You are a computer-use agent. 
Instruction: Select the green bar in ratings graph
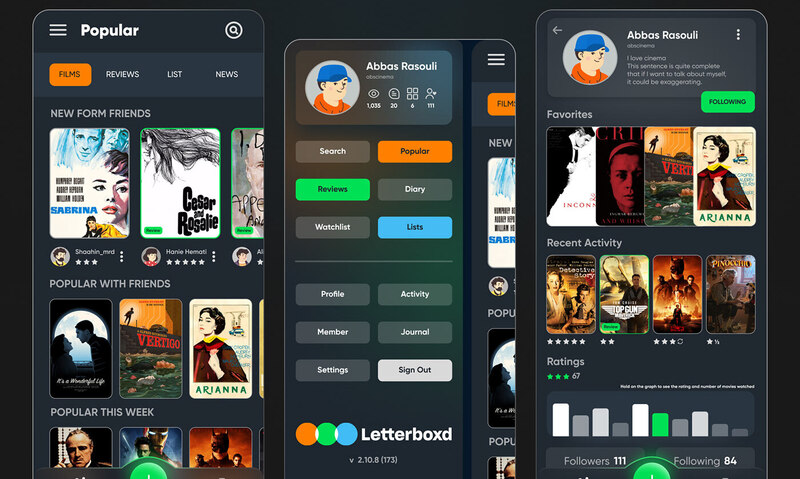(x=660, y=424)
